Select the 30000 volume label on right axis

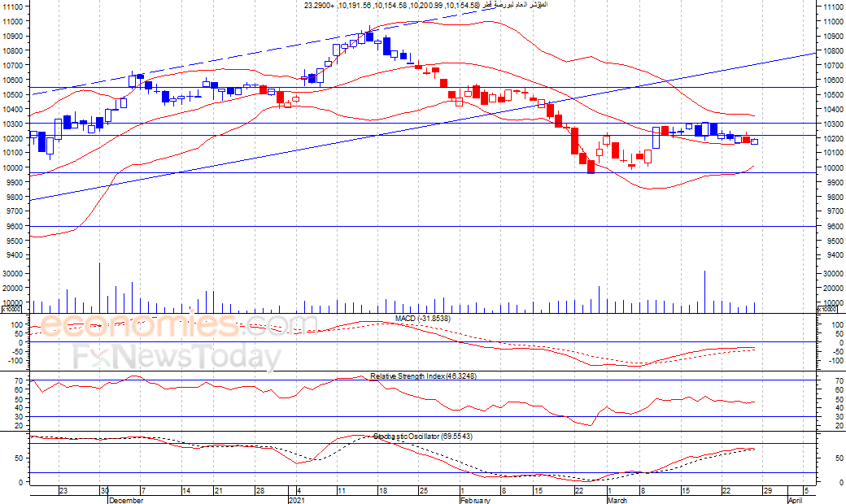click(834, 273)
